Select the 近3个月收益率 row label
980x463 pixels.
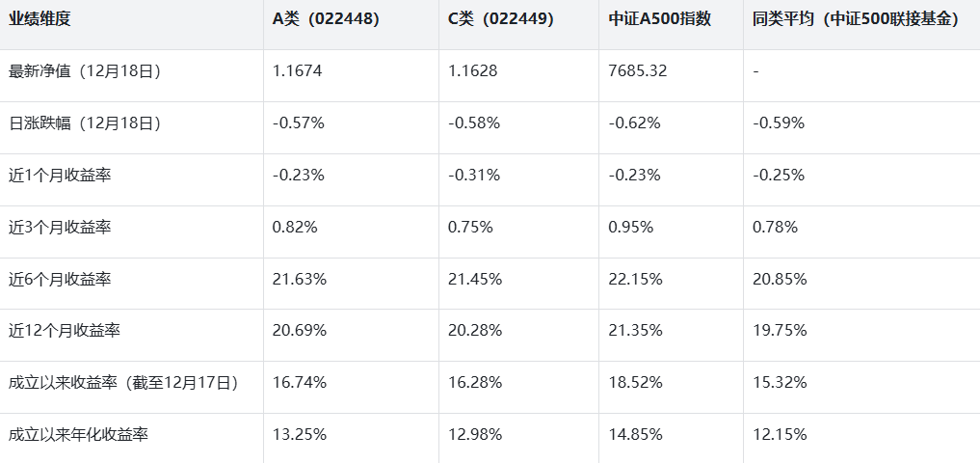point(60,228)
